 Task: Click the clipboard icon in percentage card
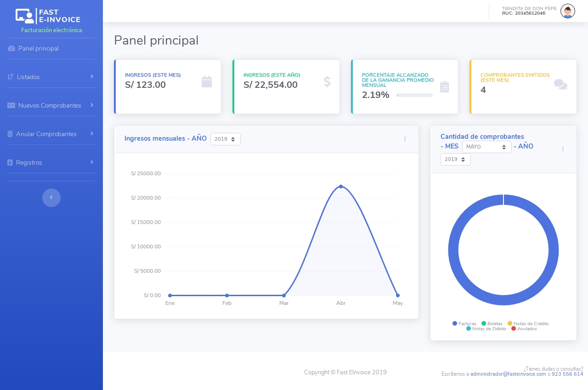[444, 87]
